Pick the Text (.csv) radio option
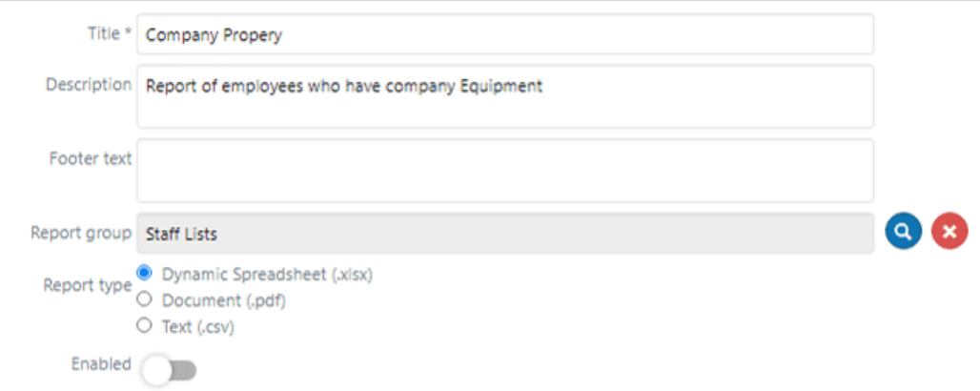980x391 pixels. (x=144, y=325)
